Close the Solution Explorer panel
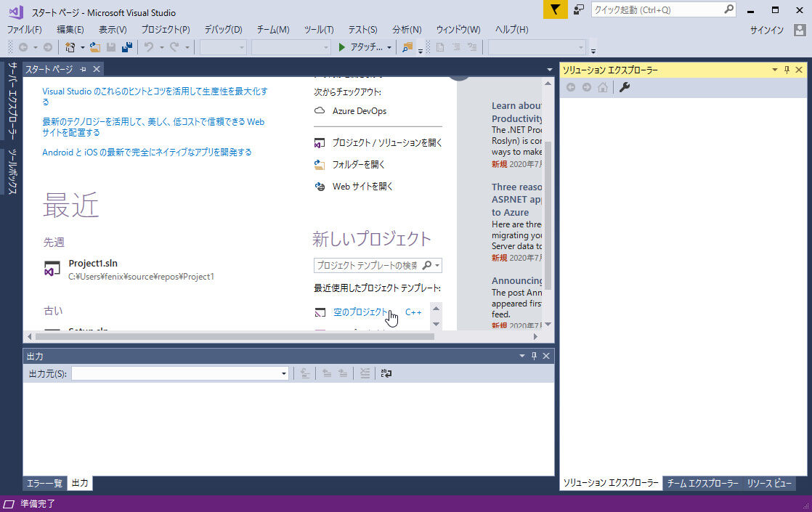 (x=799, y=70)
